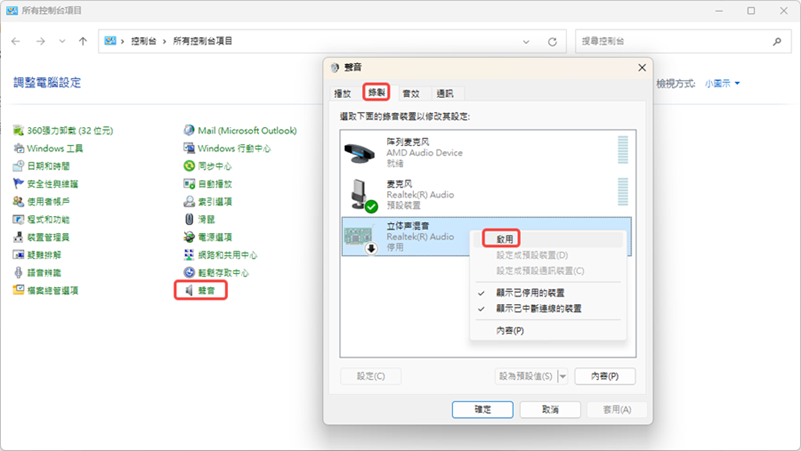Expand 設為預設值 dropdown arrow
Viewport: 801px width, 451px height.
(x=562, y=376)
